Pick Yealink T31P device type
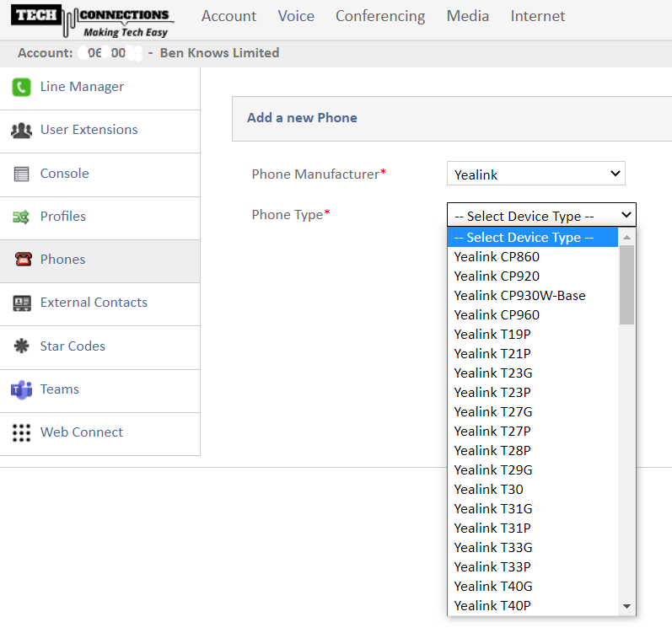This screenshot has width=672, height=633. (532, 528)
